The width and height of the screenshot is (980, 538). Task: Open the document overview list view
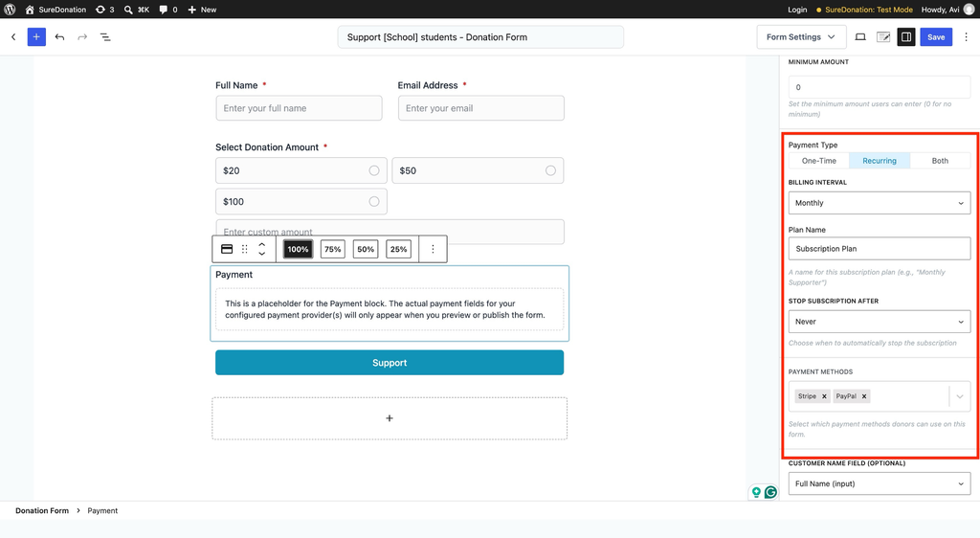click(105, 37)
